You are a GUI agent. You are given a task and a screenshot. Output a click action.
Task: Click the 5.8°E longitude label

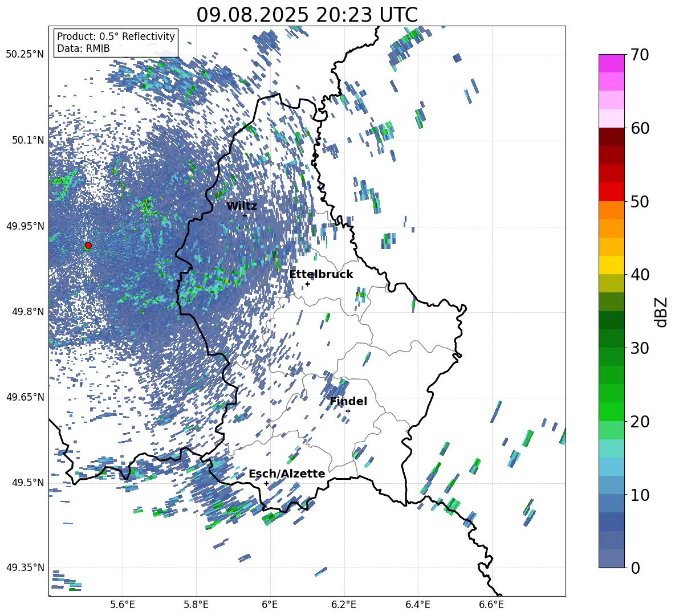coord(196,605)
